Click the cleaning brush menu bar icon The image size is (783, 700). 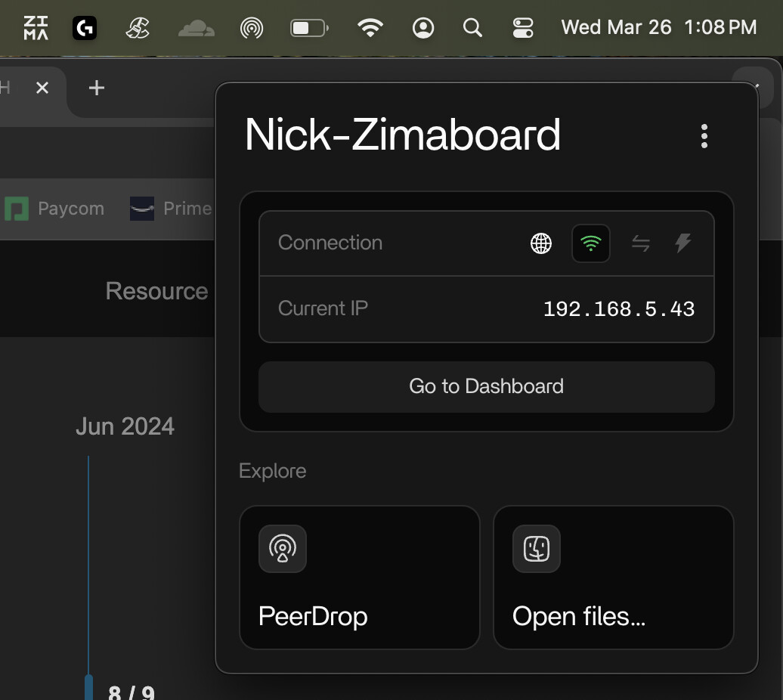point(138,28)
